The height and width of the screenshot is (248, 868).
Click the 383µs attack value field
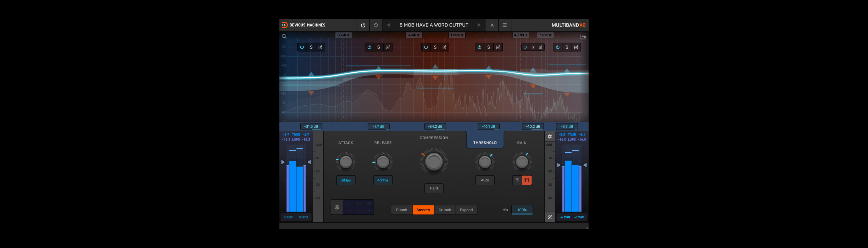pyautogui.click(x=346, y=180)
